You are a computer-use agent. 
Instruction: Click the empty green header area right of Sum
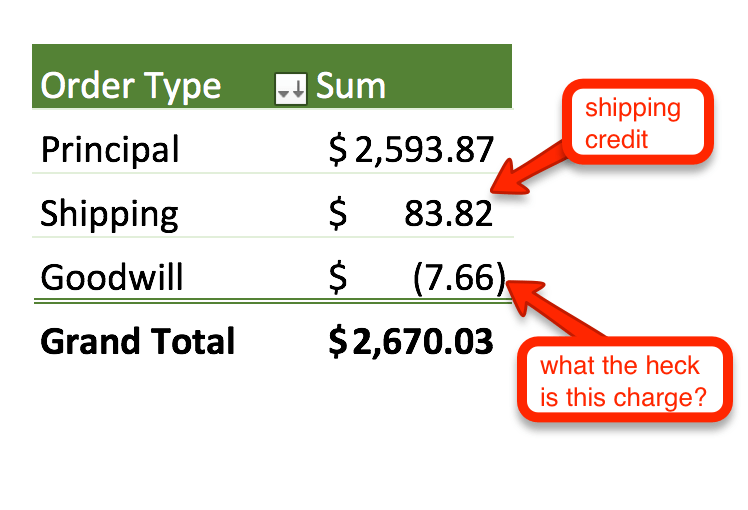pyautogui.click(x=450, y=86)
